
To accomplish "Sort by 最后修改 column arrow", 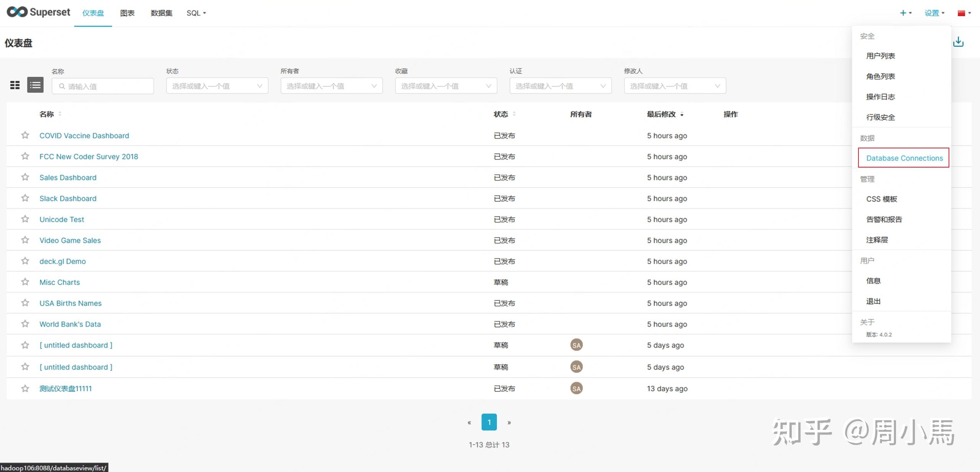I will [x=682, y=114].
